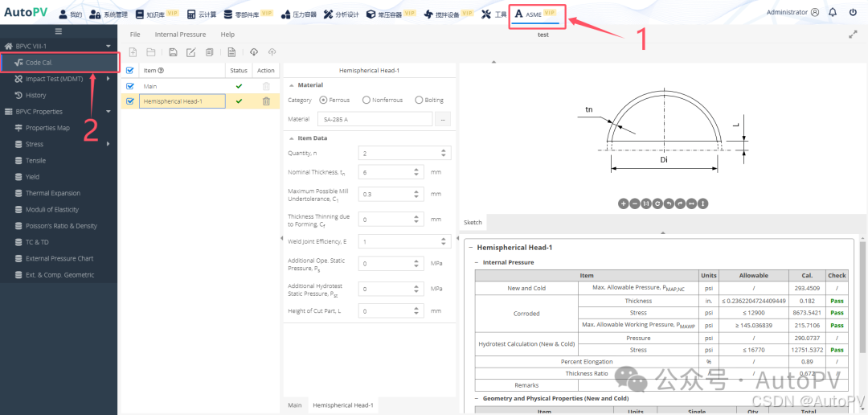Collapse the BPVC VIII-1 sidebar group
This screenshot has width=868, height=415.
(x=108, y=47)
